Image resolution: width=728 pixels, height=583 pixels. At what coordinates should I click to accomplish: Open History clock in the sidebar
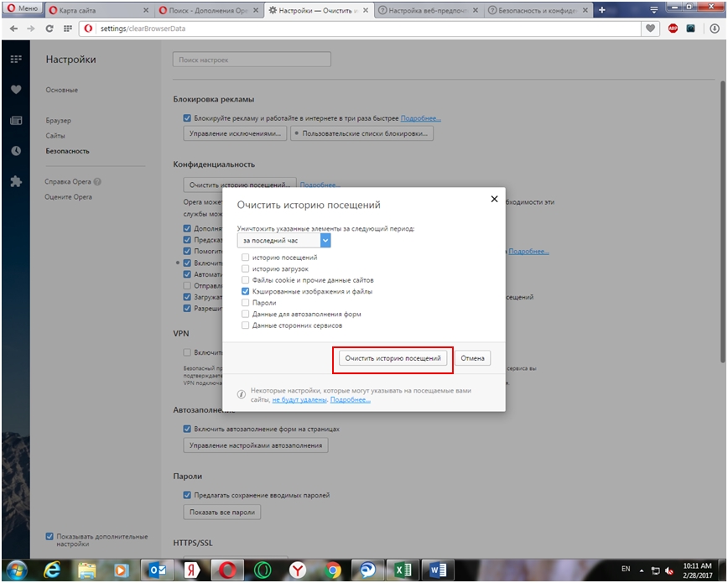coord(16,151)
